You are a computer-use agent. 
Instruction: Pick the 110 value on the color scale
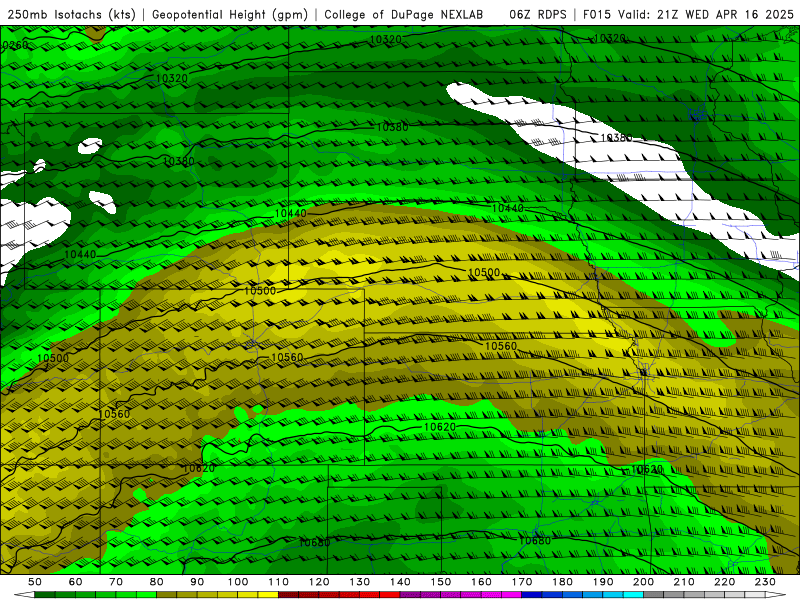click(279, 582)
